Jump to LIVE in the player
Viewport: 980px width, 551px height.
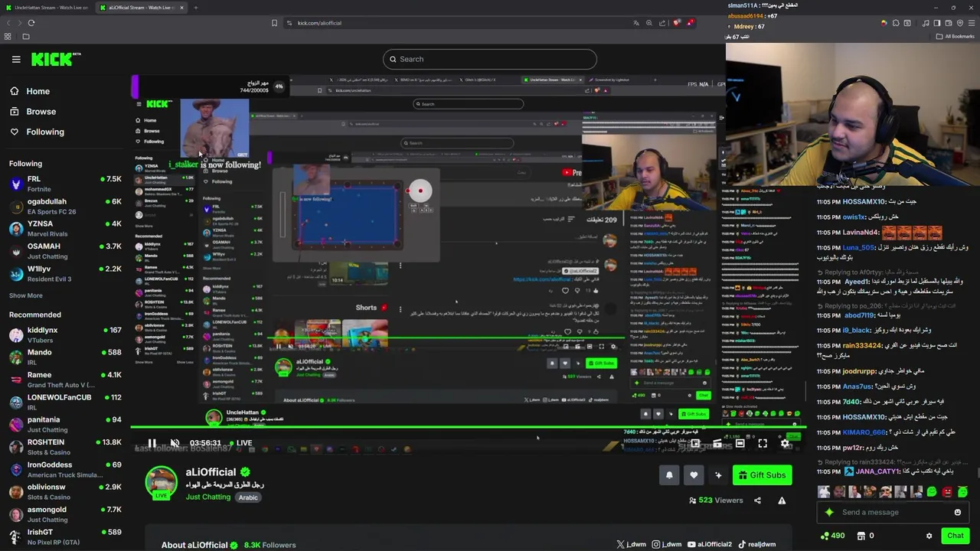(240, 443)
